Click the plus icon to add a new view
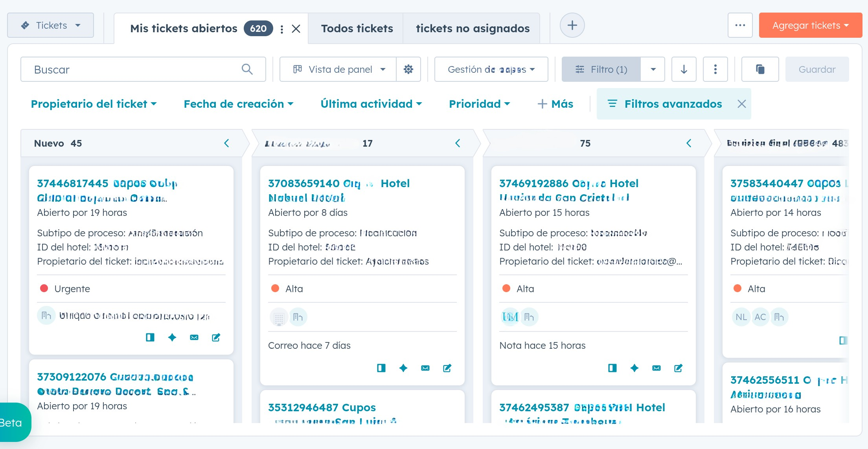The width and height of the screenshot is (868, 449). [x=572, y=25]
